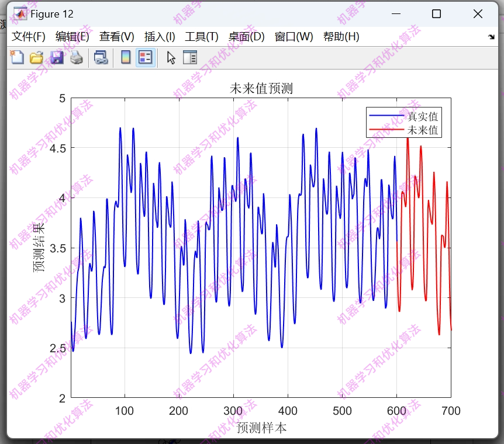This screenshot has width=504, height=444.
Task: Click the y-axis tick label 4.5
Action: coord(57,148)
